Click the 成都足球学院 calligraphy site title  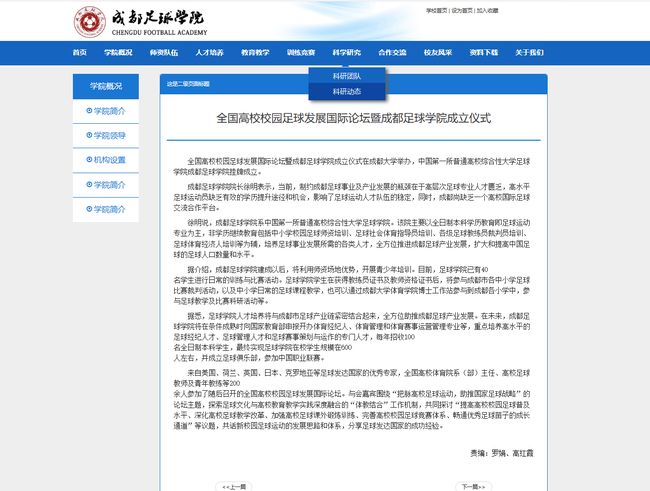158,18
